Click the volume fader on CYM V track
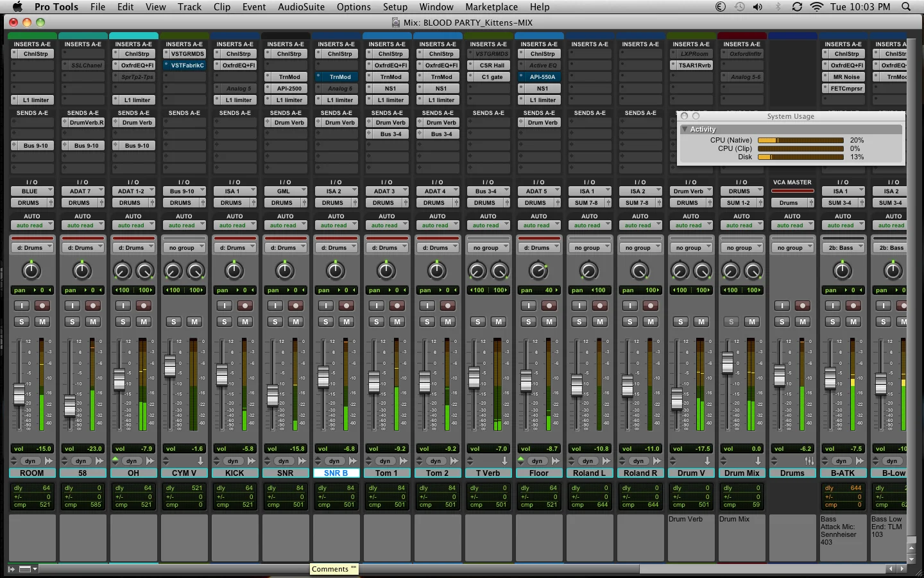The width and height of the screenshot is (924, 578). tap(170, 366)
